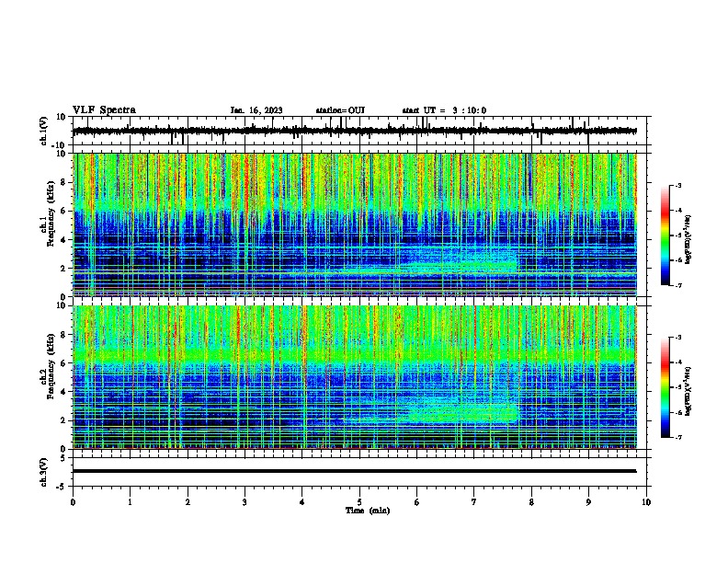The width and height of the screenshot is (728, 563).
Task: Click time tick label '2' on x-axis
Action: point(188,501)
